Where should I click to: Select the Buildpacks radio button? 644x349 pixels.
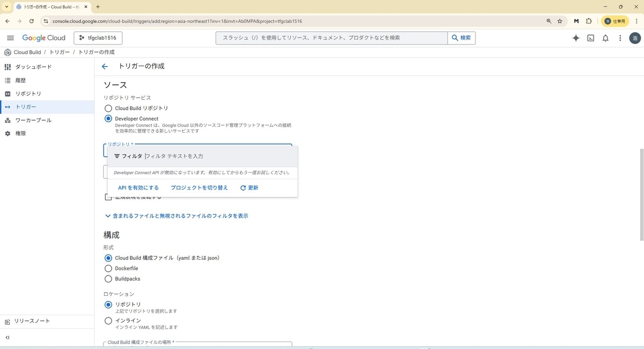point(108,279)
